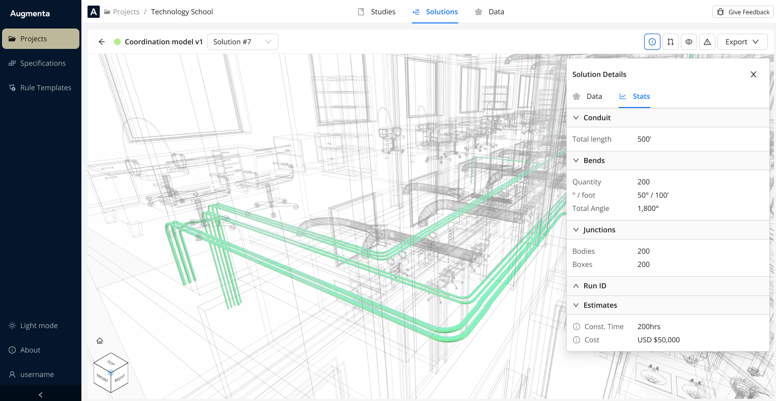Switch to the Data tab in Solution Details

(x=587, y=97)
